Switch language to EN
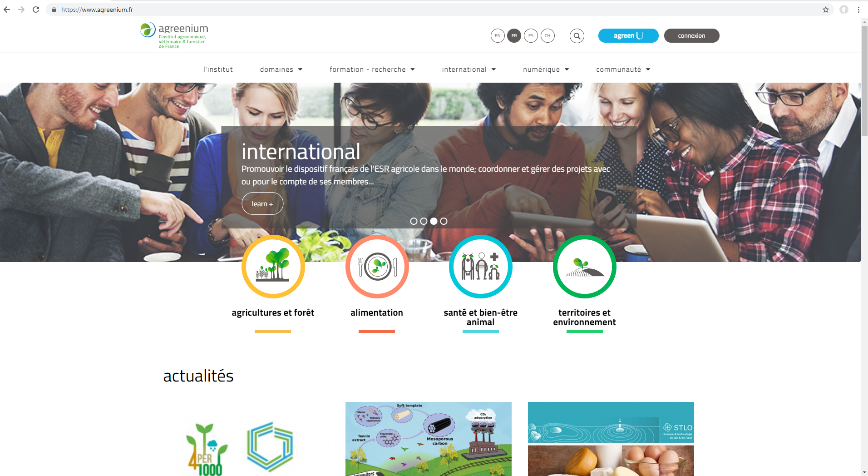Screen dimensions: 868x476 tap(498, 36)
